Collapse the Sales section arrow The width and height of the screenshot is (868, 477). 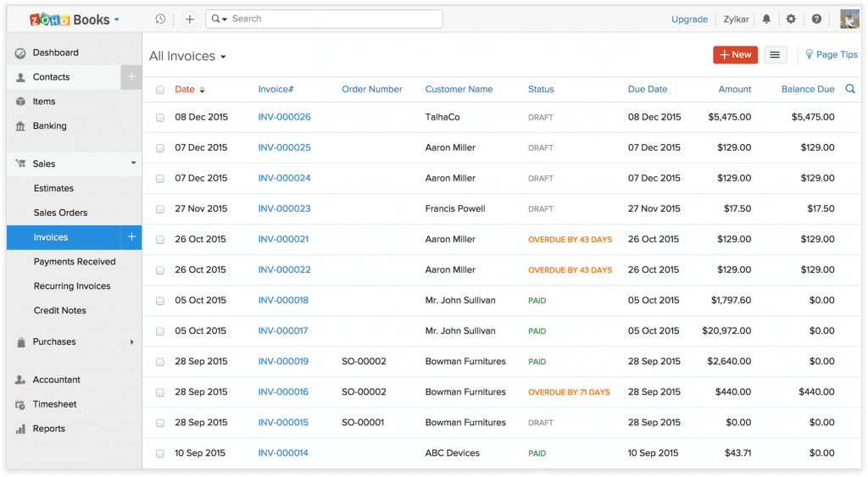133,163
